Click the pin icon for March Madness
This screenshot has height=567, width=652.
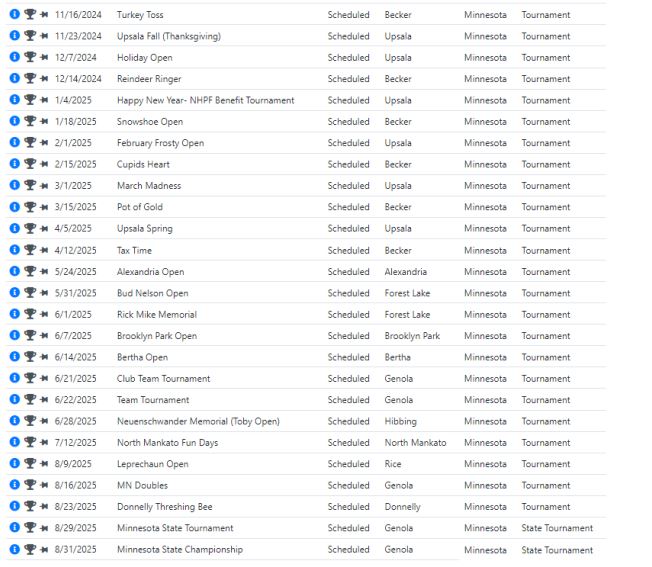pyautogui.click(x=44, y=186)
